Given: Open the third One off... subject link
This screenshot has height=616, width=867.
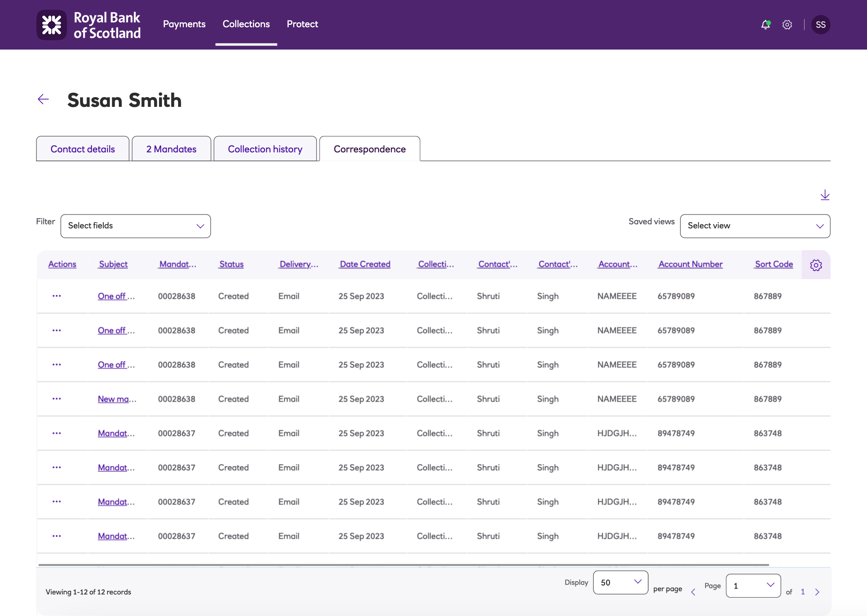Looking at the screenshot, I should tap(116, 364).
